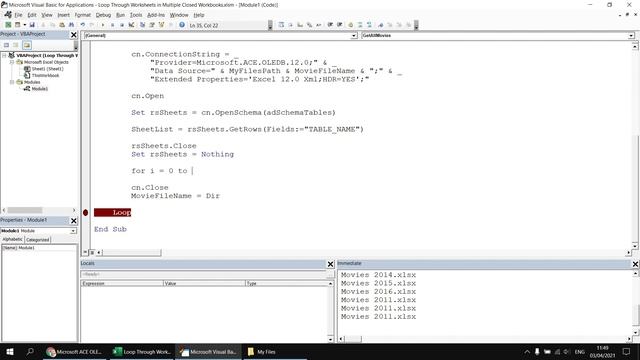The image size is (640, 360).
Task: Toggle bookmark with the flag icon
Action: pyautogui.click(x=380, y=25)
